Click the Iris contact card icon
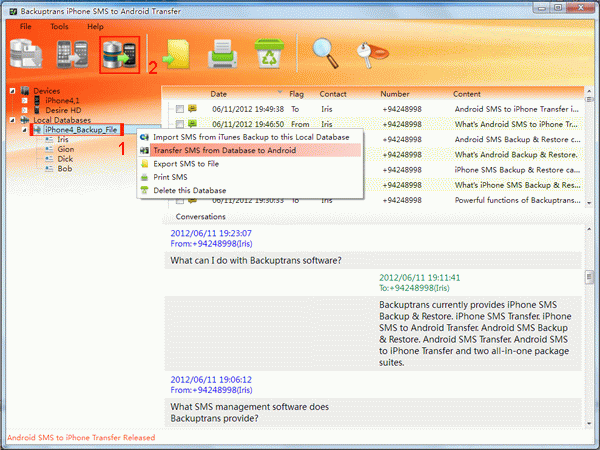This screenshot has height=450, width=600. click(49, 140)
